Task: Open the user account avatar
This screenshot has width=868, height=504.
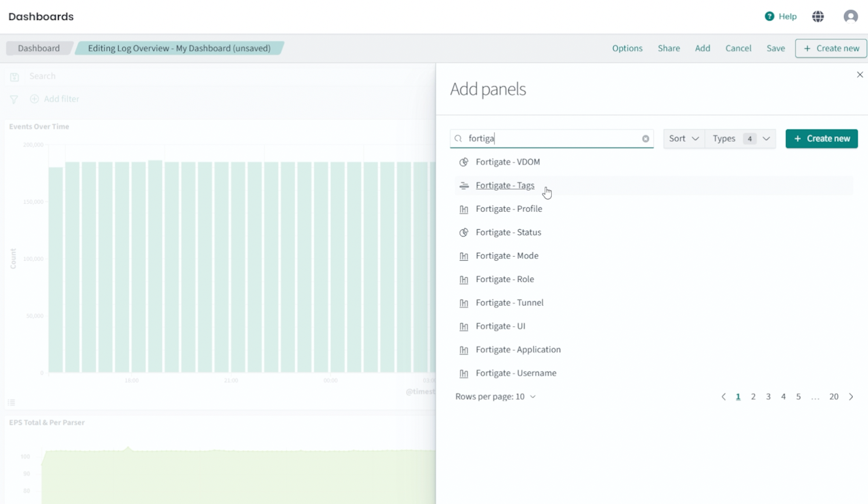Action: 850,16
